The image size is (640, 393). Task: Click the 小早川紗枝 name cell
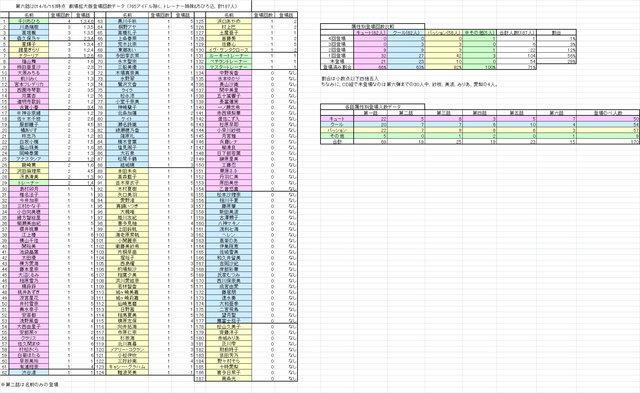point(229,130)
